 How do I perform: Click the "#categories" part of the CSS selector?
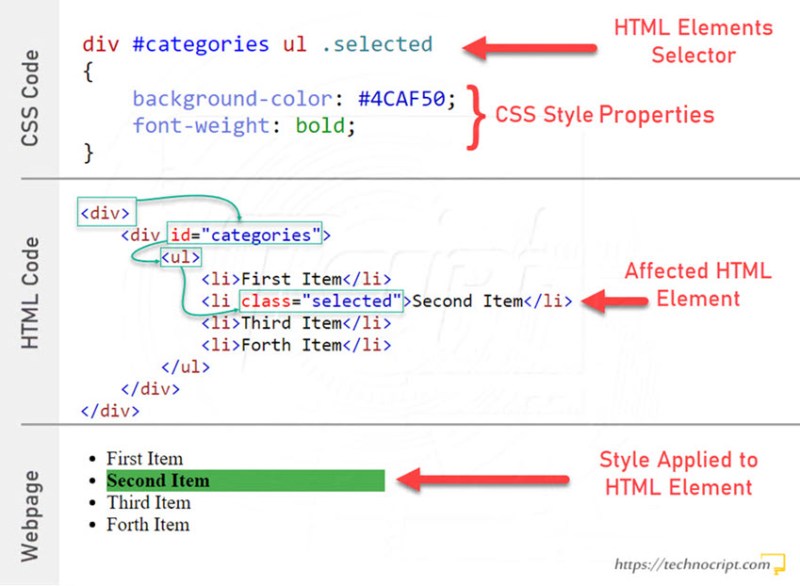(201, 44)
